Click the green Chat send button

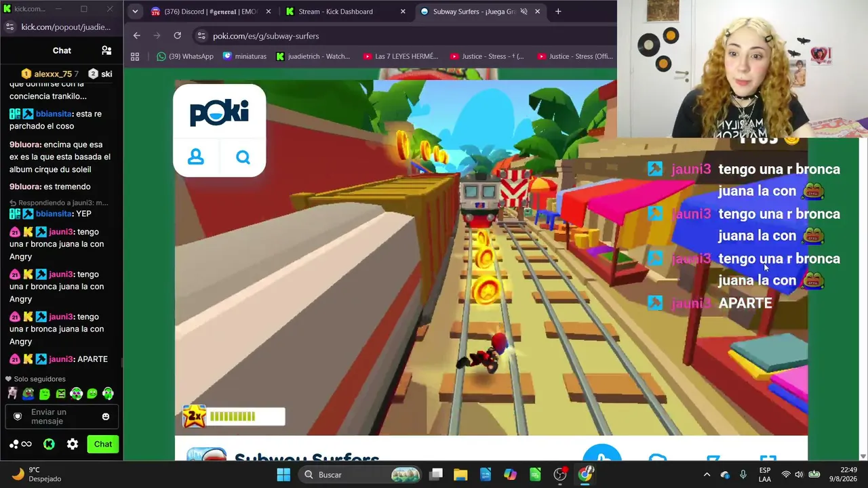coord(103,444)
